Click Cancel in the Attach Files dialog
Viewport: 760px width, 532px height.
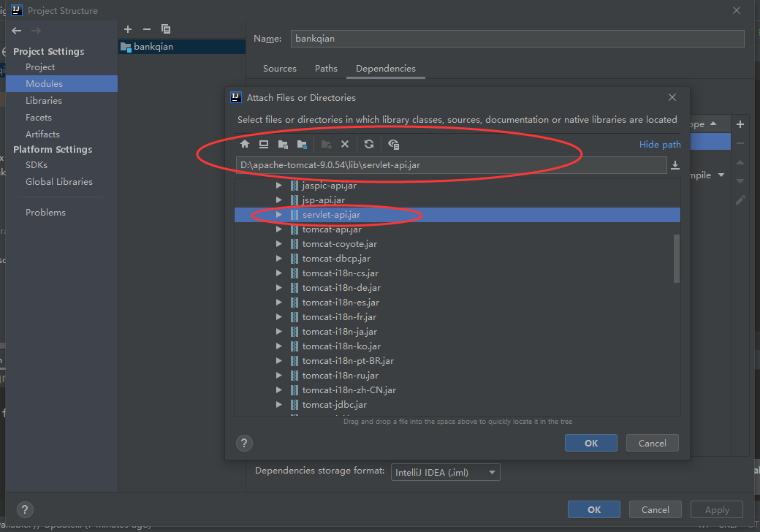(x=652, y=443)
